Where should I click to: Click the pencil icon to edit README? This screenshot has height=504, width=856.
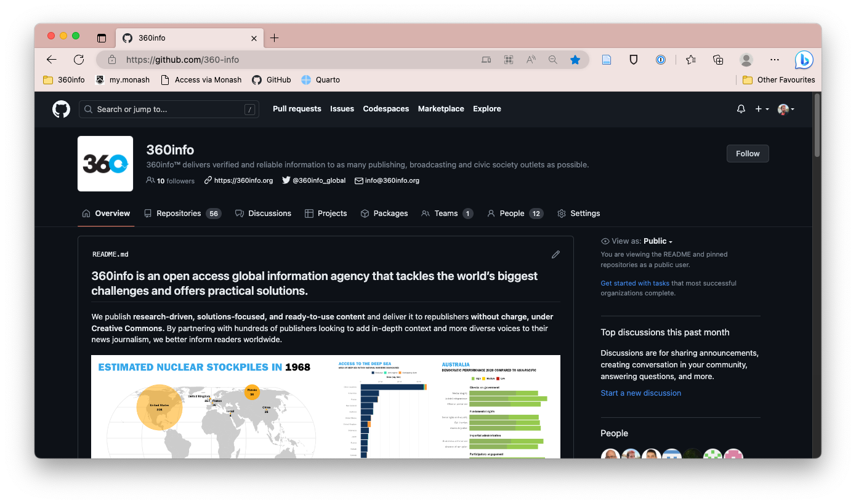[x=555, y=254]
